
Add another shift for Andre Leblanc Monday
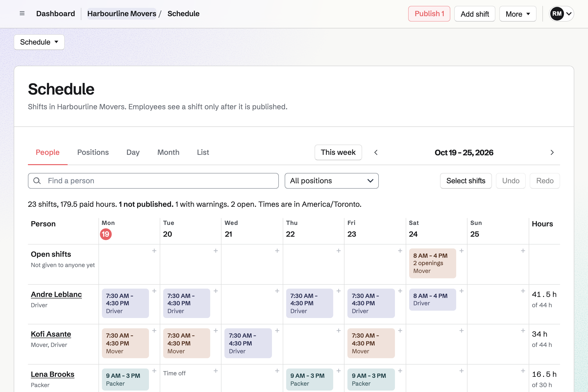click(x=154, y=291)
